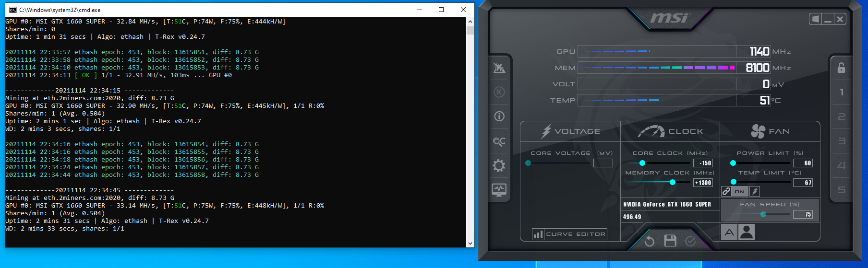Screen dimensions: 868x268
Task: Open the OC Scanner tool
Action: click(499, 141)
